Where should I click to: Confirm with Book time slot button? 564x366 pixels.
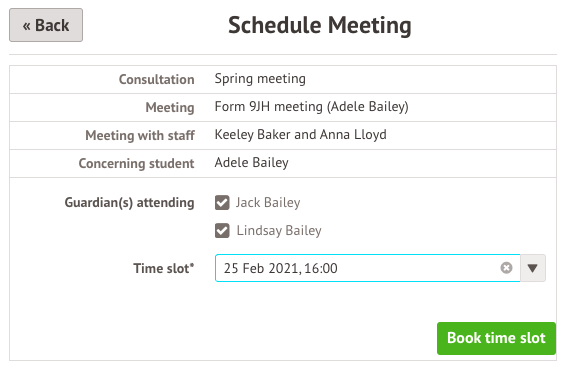(496, 338)
